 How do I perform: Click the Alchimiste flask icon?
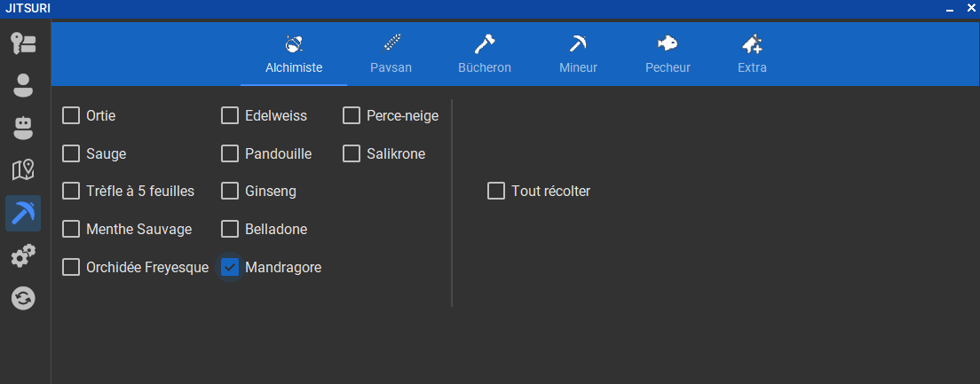[x=294, y=43]
